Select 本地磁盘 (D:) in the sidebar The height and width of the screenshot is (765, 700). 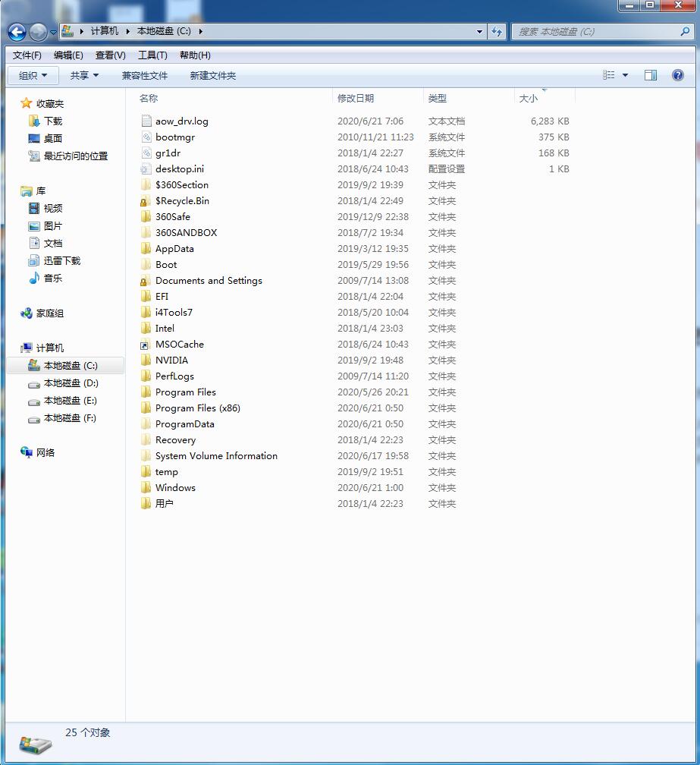pos(71,383)
